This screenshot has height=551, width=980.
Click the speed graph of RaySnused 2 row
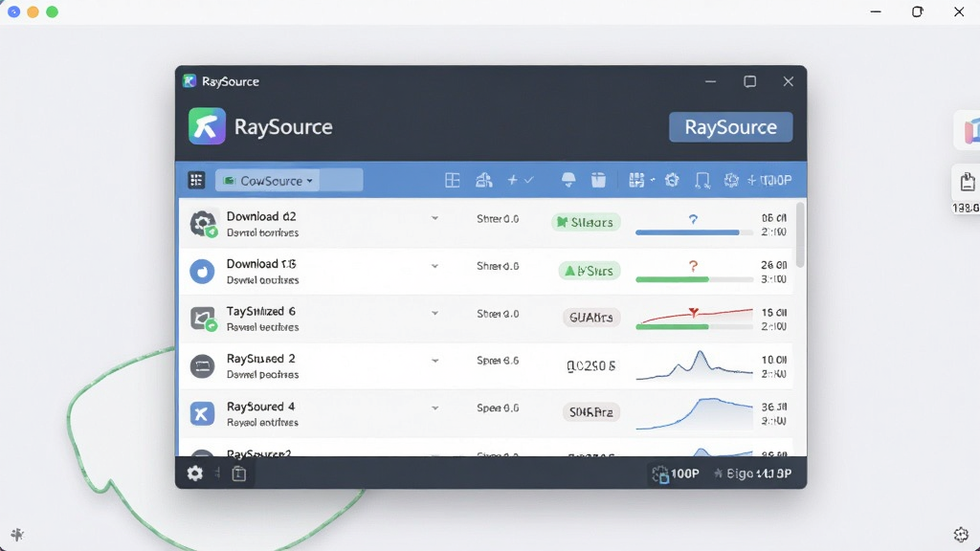pyautogui.click(x=694, y=365)
